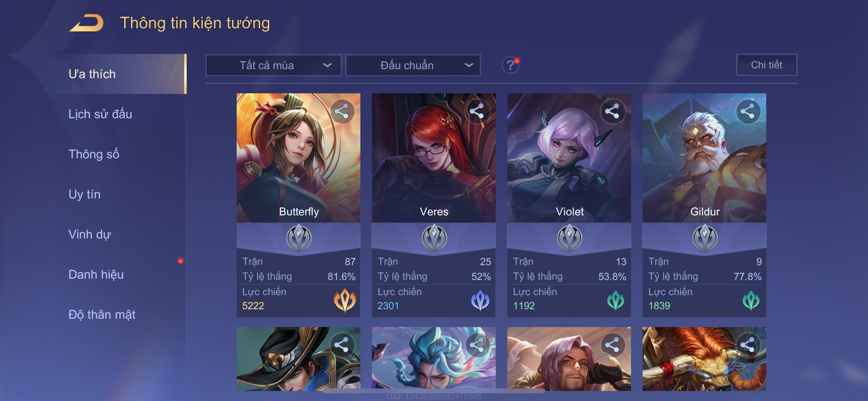Tap Gildur's silver mastery emblem

[705, 237]
